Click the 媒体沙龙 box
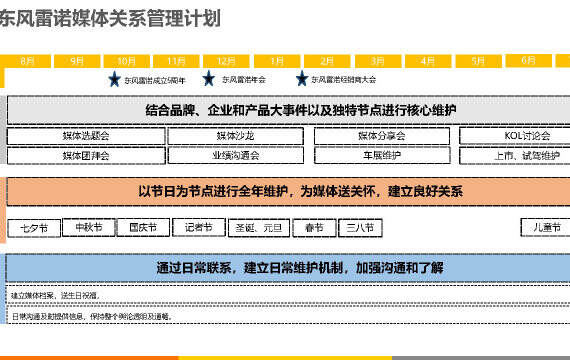This screenshot has height=360, width=570. click(x=236, y=136)
